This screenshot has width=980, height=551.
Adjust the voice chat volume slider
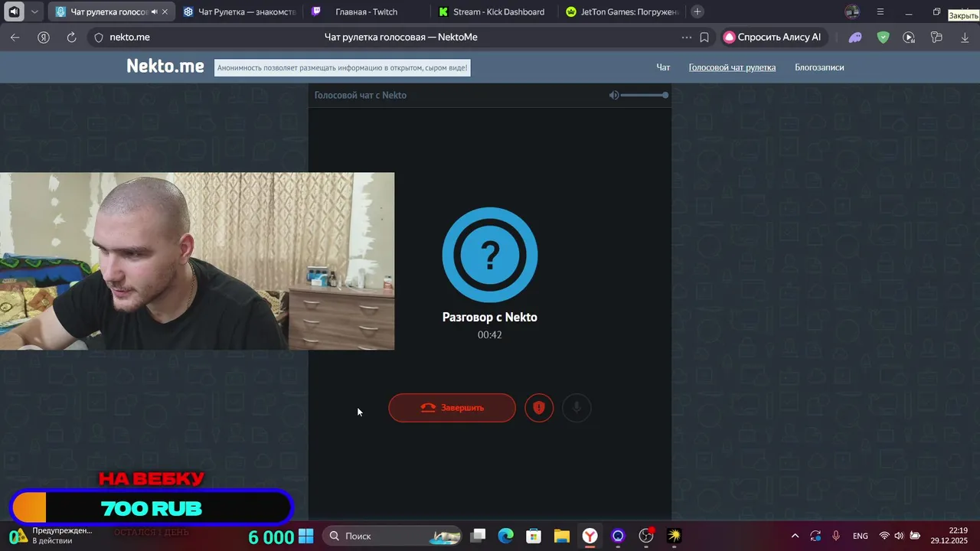[644, 95]
